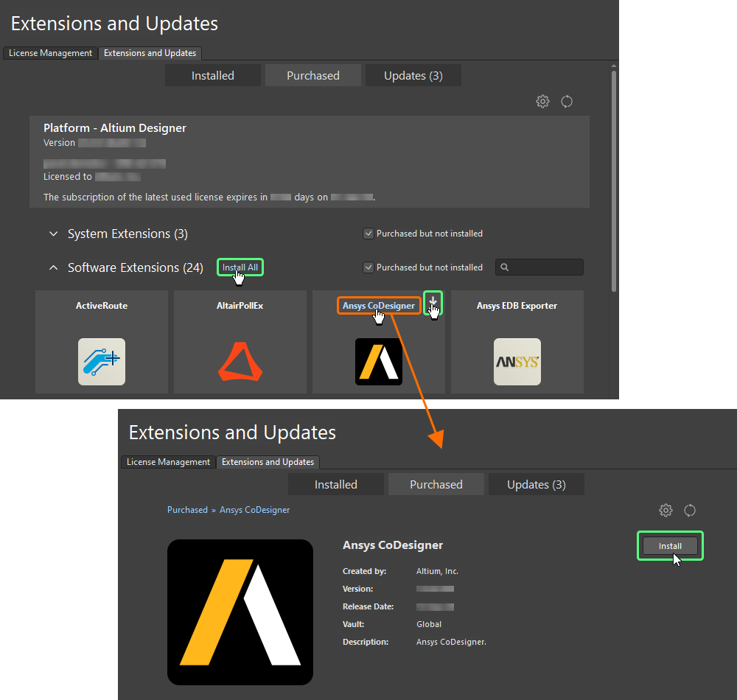Click Install All for Software Extensions
The width and height of the screenshot is (737, 700).
point(240,267)
